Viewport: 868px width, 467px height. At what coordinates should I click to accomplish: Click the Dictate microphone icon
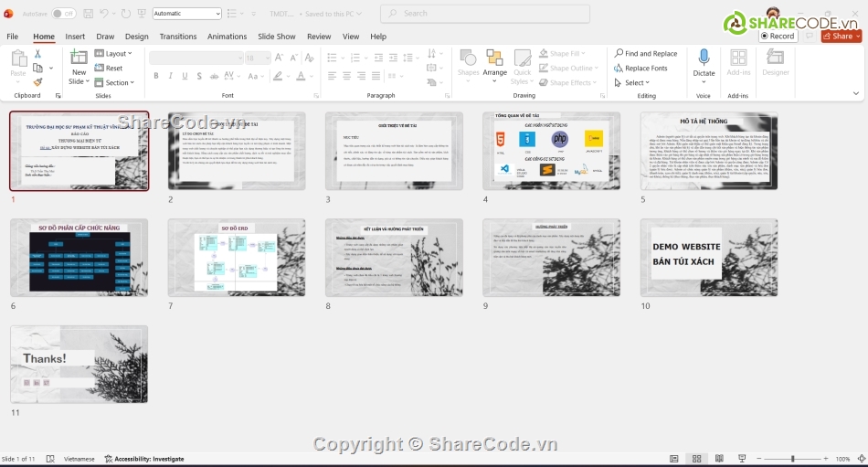[704, 58]
